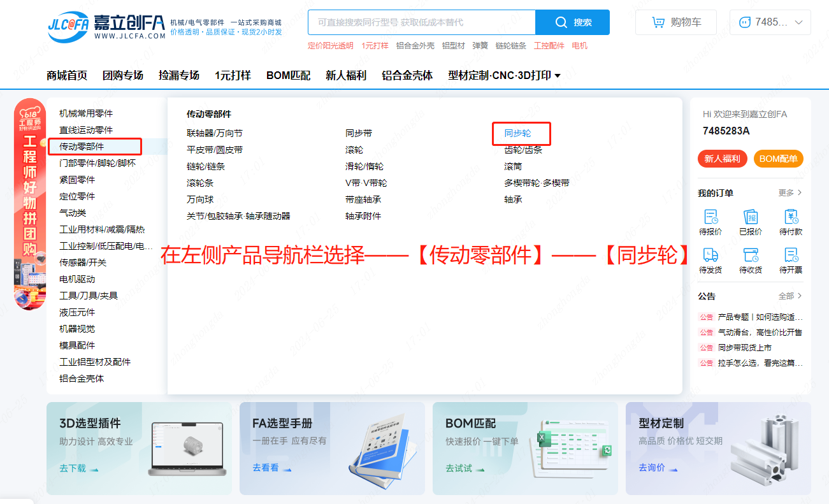Screen dimensions: 829x504
Task: Open 团购专场 nav item
Action: [x=123, y=75]
